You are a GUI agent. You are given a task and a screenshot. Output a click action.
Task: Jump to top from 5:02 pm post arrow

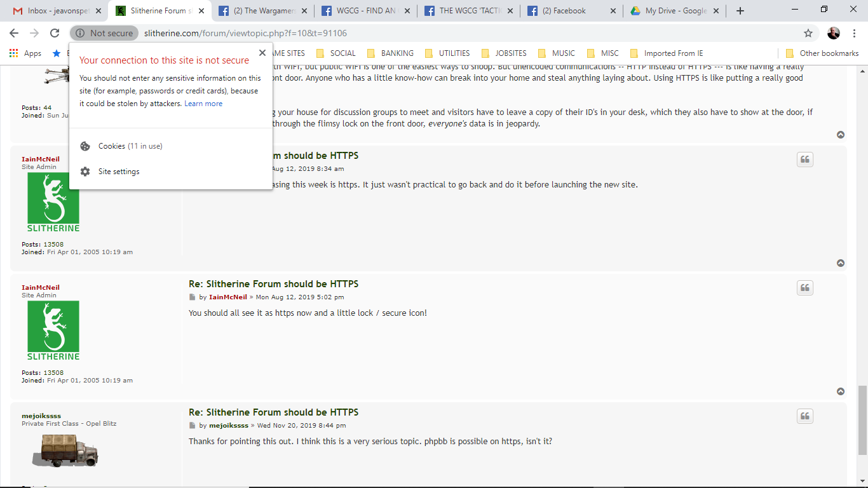coord(841,391)
